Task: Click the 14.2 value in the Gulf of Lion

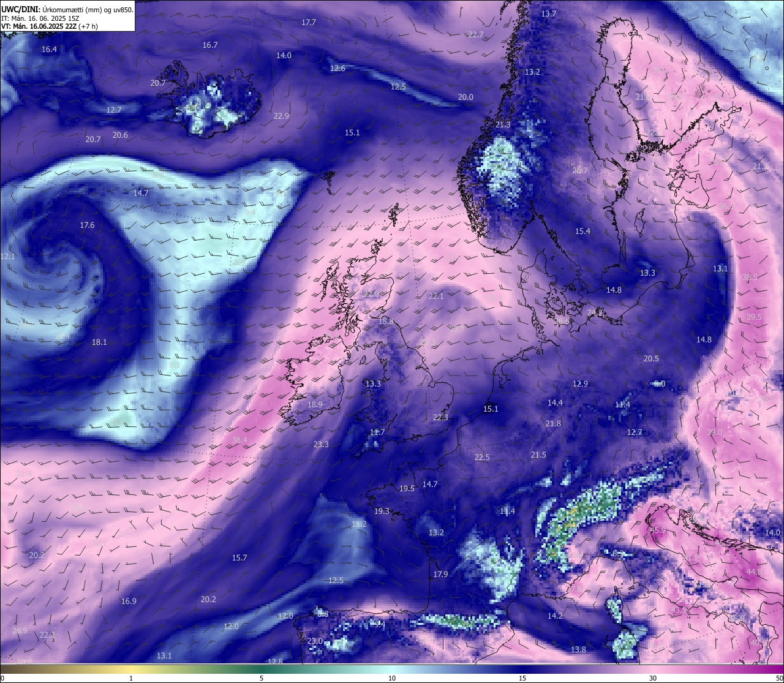Action: (555, 616)
